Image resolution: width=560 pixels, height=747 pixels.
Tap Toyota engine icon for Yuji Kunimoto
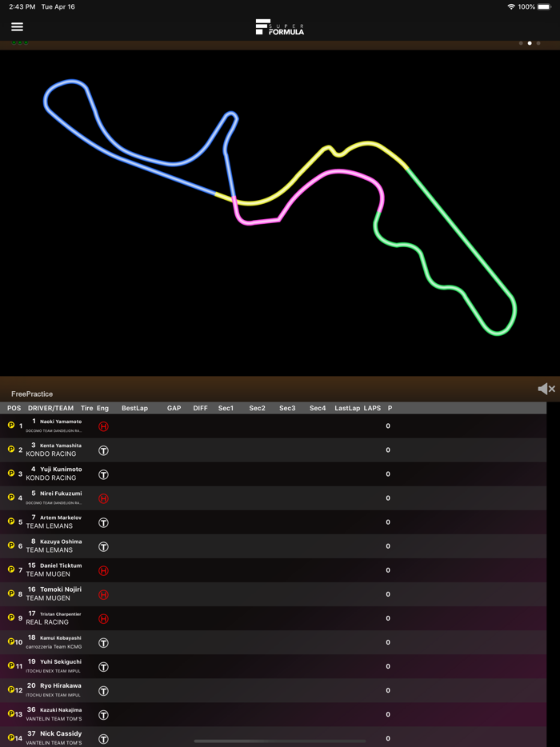103,474
